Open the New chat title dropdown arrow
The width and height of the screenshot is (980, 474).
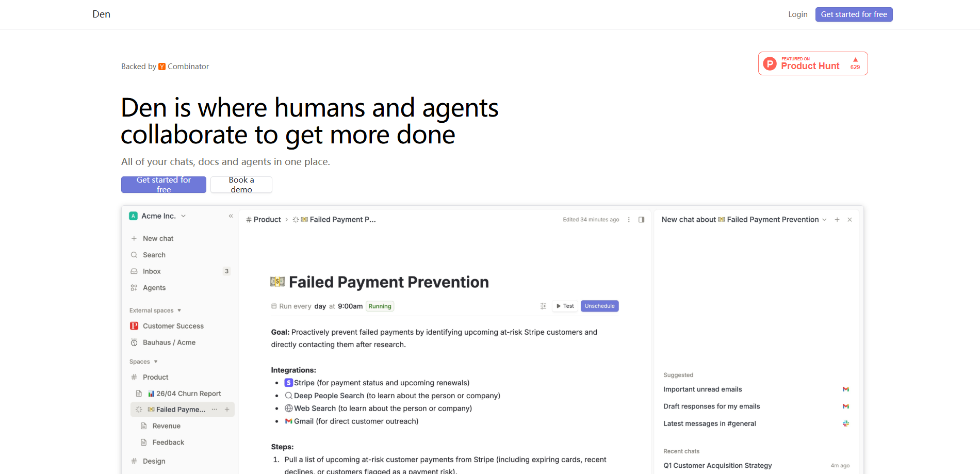click(x=825, y=219)
